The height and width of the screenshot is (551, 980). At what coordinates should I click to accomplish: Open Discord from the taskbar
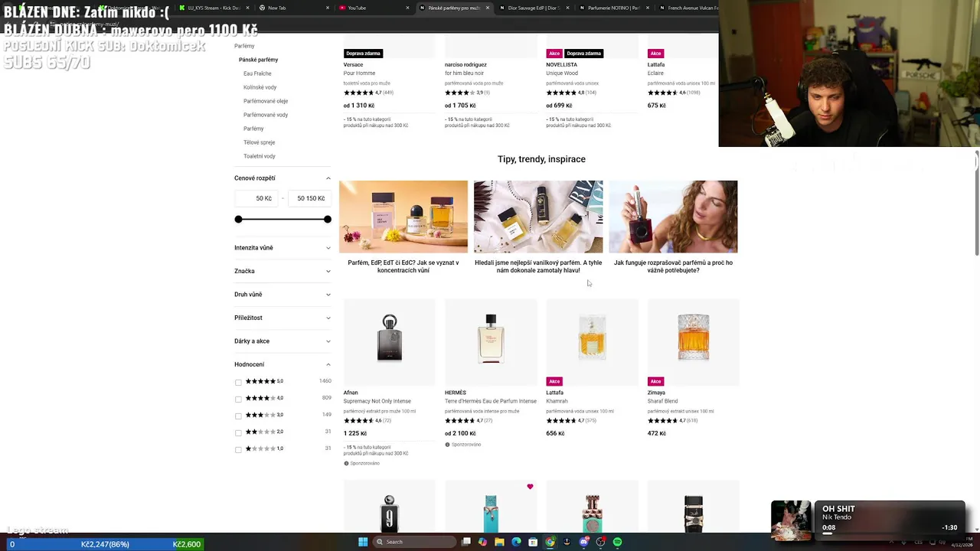(x=583, y=542)
